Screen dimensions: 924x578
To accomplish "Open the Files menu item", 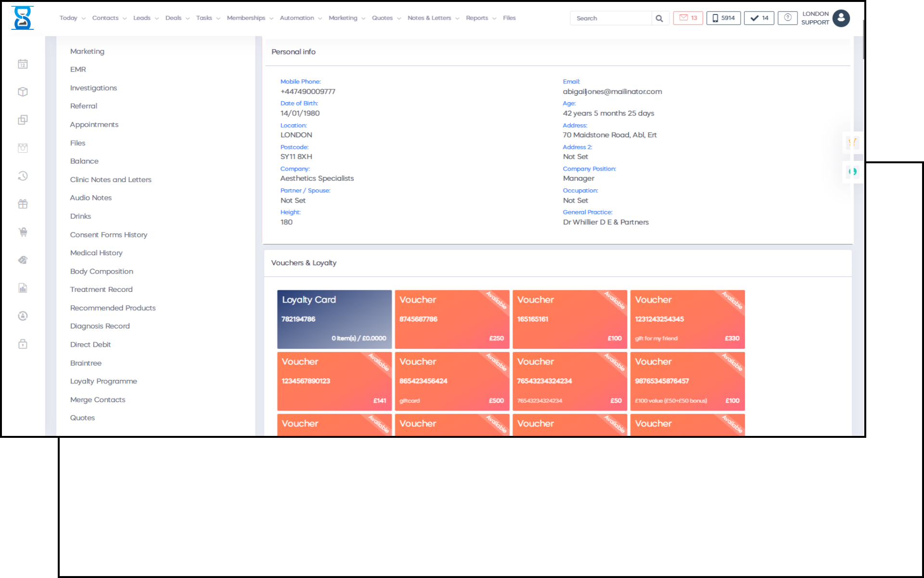I will coord(509,18).
